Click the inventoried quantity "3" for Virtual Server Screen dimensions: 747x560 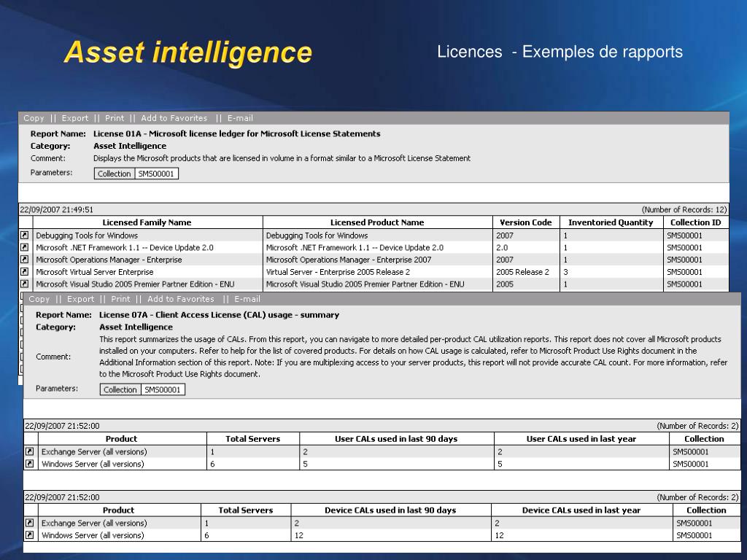(x=565, y=272)
